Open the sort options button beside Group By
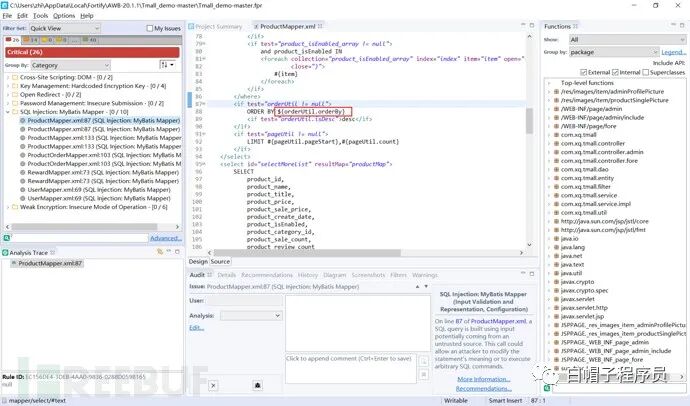The image size is (690, 406). (x=167, y=65)
